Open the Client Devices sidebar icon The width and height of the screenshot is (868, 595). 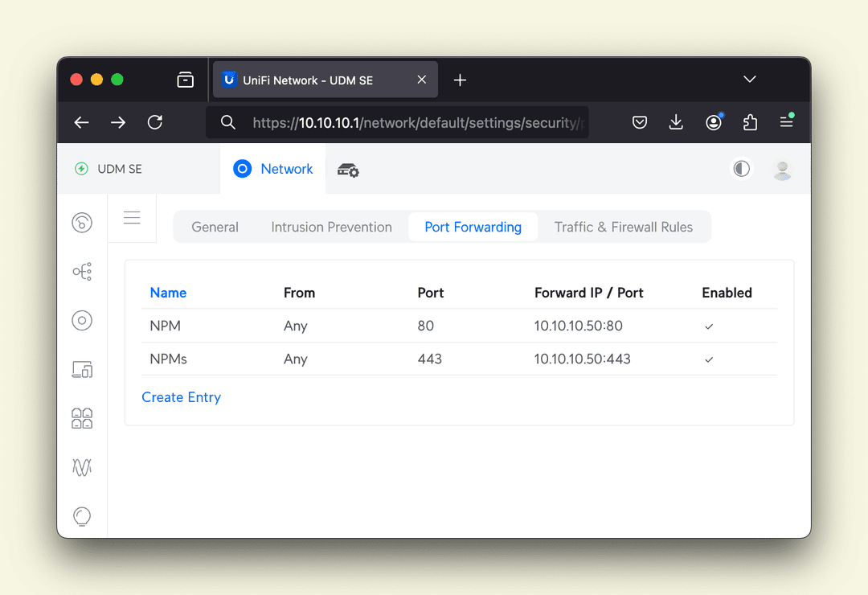point(82,369)
